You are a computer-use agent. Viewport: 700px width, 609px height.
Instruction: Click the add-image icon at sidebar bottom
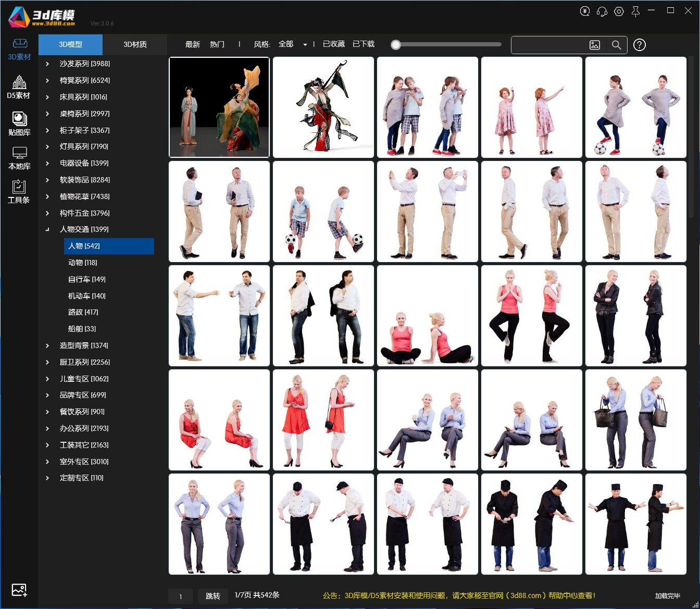pos(19,590)
